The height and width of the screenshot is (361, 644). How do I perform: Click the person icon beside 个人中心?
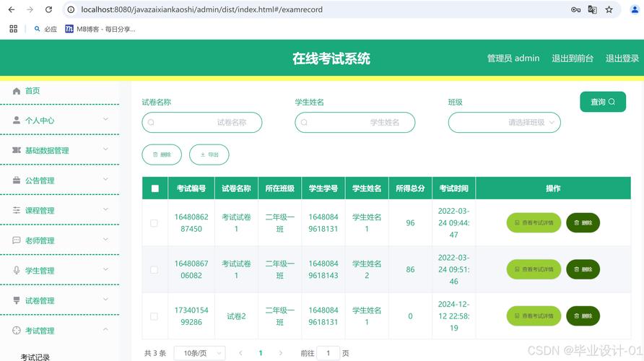pyautogui.click(x=17, y=121)
